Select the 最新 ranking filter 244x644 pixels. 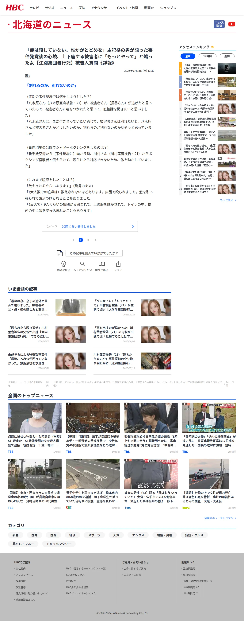pos(188,56)
